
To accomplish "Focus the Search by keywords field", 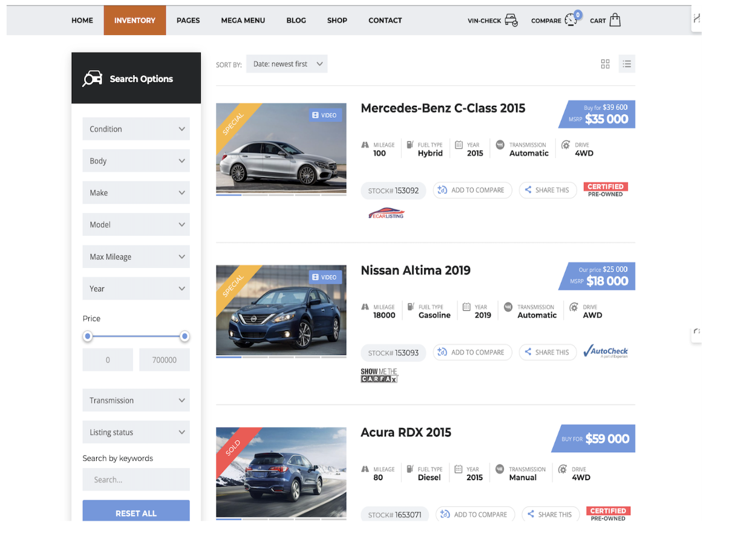I will [136, 480].
